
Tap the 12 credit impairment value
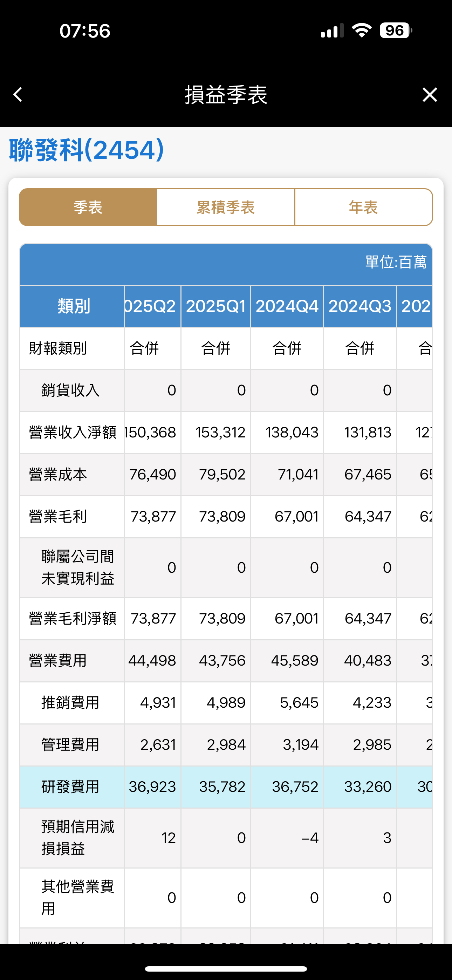169,838
